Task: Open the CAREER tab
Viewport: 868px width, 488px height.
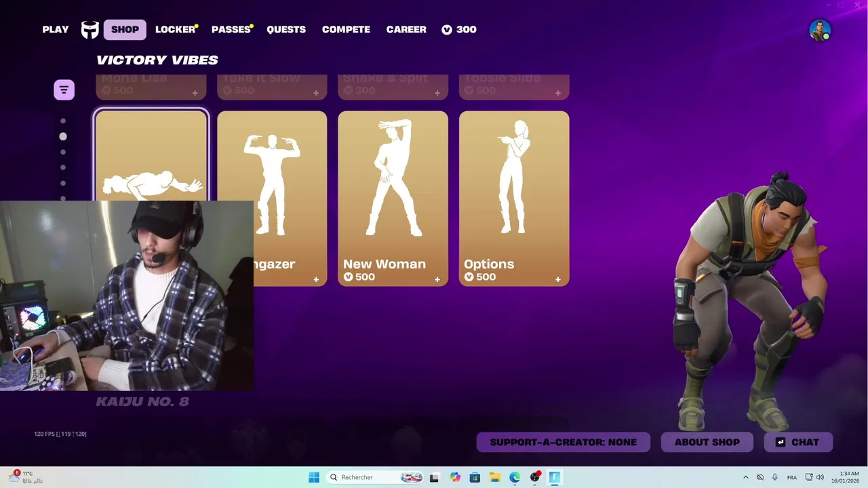Action: (x=406, y=30)
